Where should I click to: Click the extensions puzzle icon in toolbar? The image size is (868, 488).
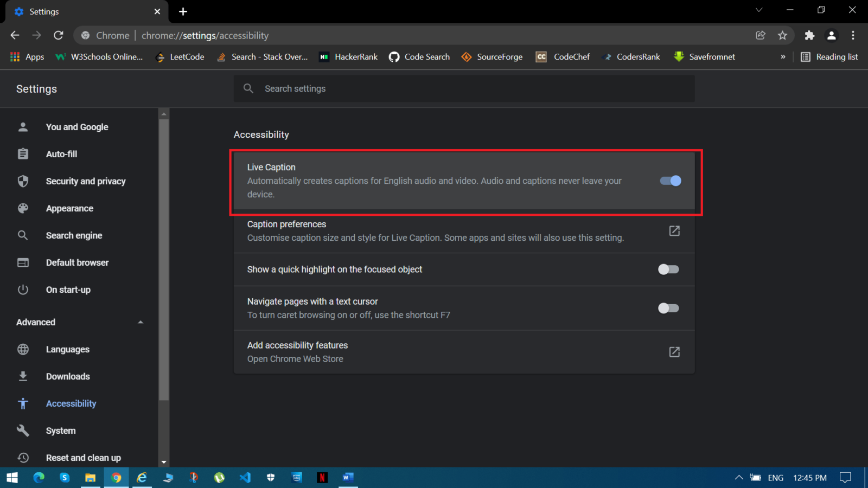pos(809,35)
